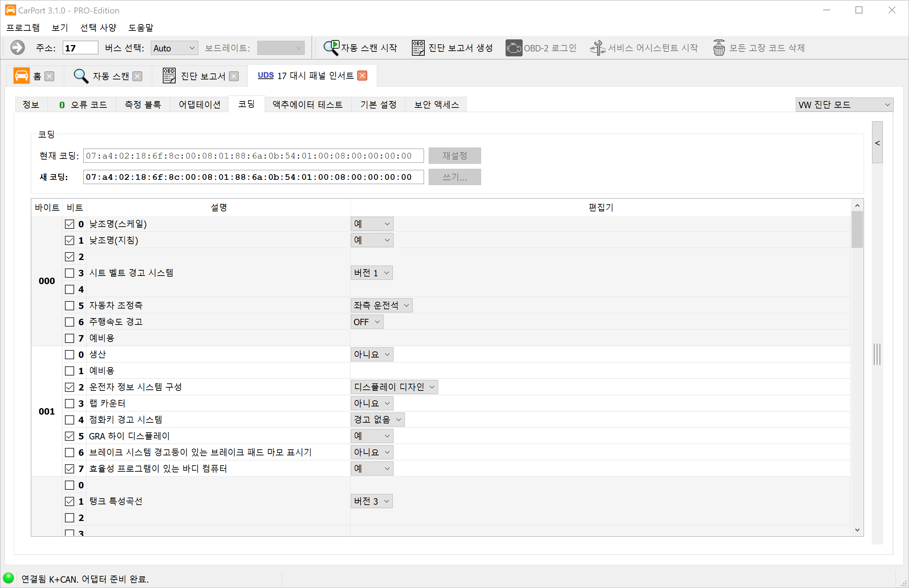The height and width of the screenshot is (588, 909).
Task: Start auto scan via magnifier play icon
Action: pos(331,48)
